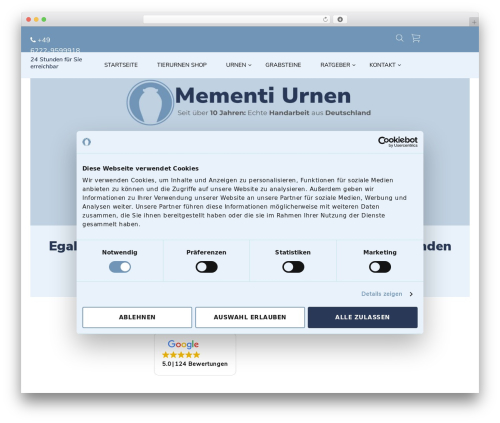Screen dimensions: 500x423
Task: Toggle the Notwendig cookie switch
Action: (120, 267)
